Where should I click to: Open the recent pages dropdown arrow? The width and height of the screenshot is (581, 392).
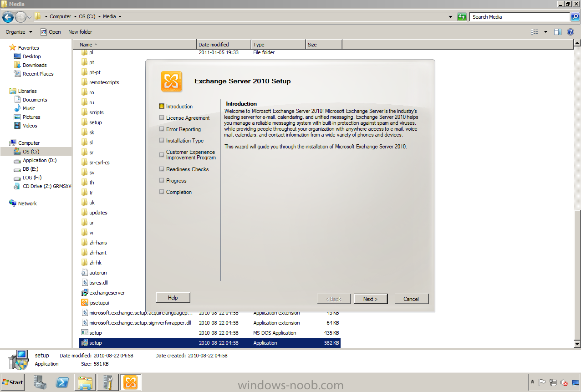coord(30,17)
